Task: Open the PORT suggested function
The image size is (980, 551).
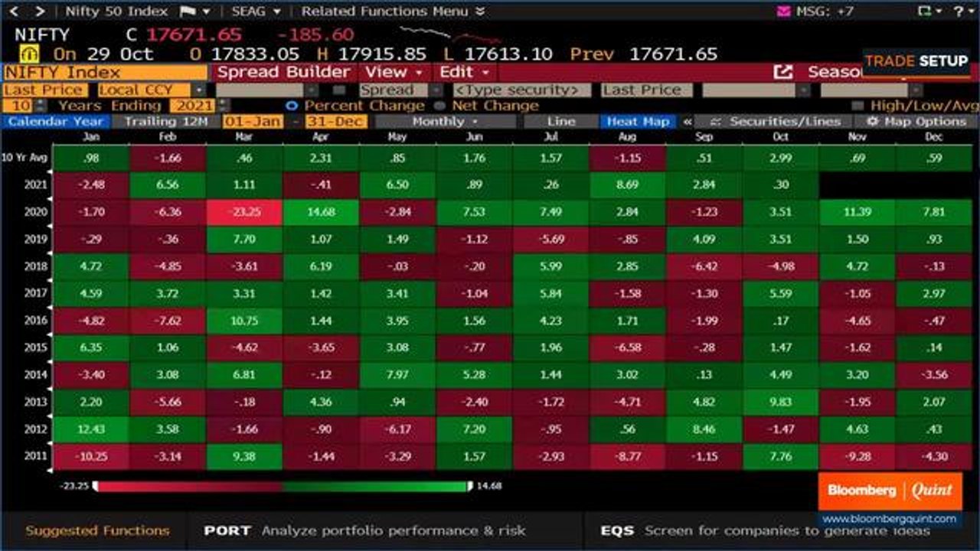Action: (x=364, y=530)
